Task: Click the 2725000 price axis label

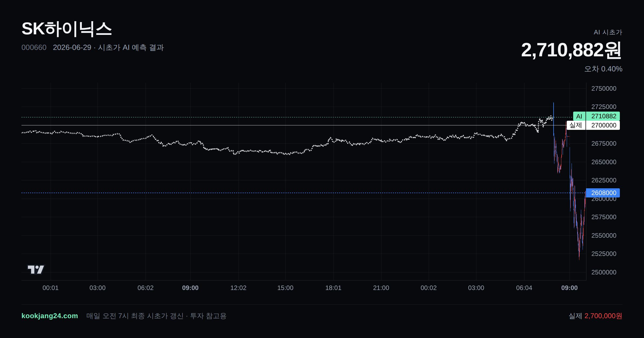Action: coord(604,107)
